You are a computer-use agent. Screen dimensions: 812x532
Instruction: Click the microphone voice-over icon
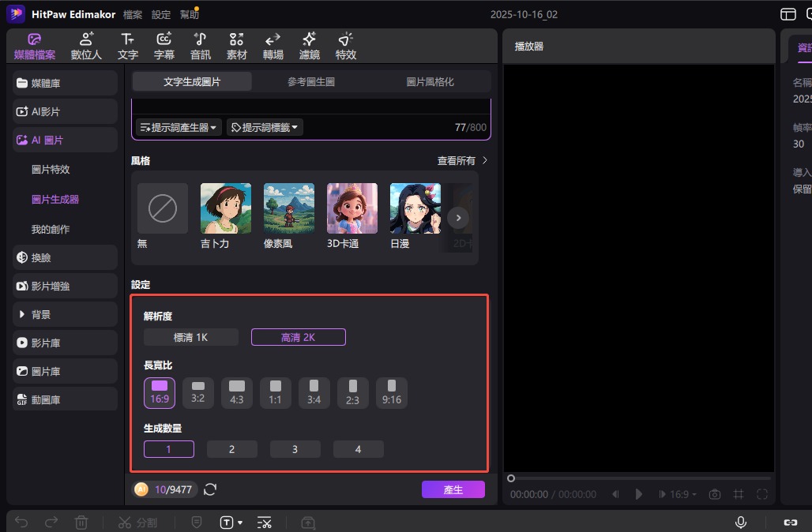[x=741, y=523]
